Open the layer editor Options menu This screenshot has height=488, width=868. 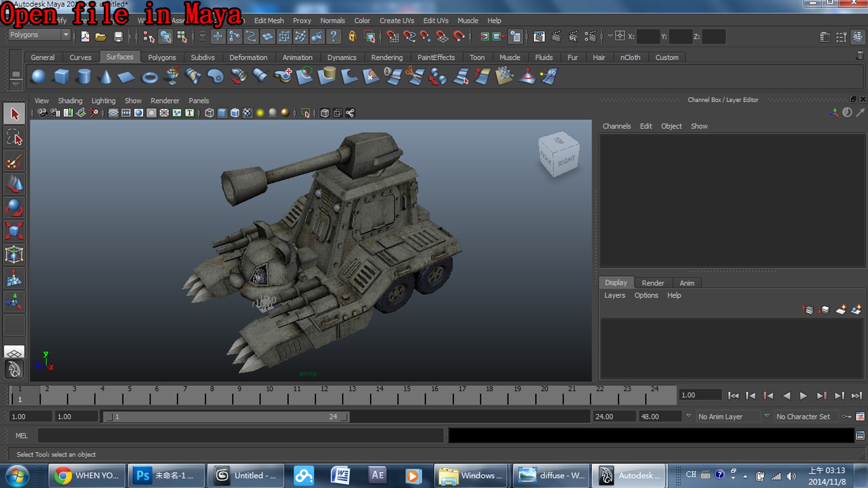tap(646, 295)
